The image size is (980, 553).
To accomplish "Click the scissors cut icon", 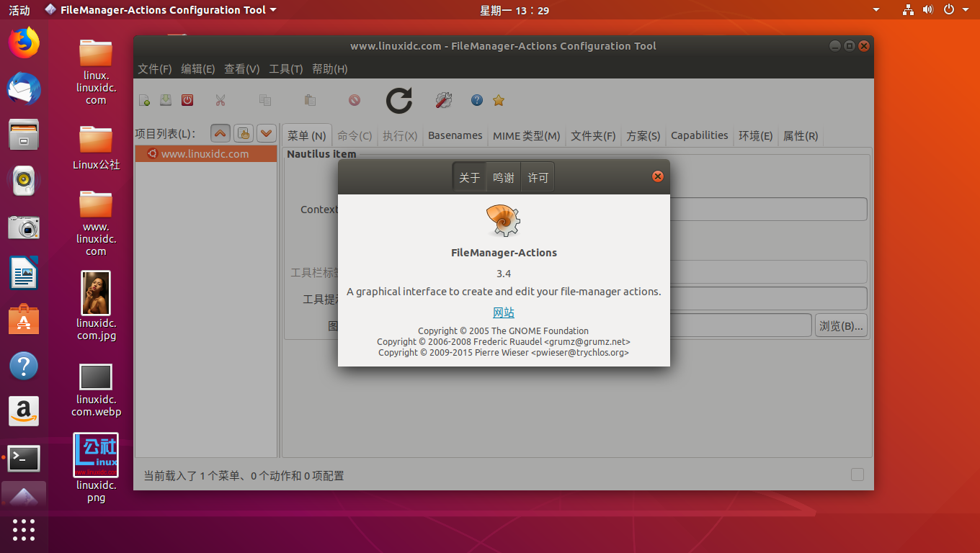I will (x=220, y=100).
